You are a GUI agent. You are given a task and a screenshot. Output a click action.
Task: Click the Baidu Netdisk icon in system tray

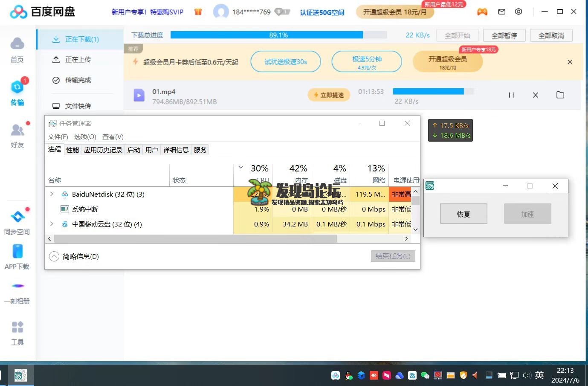[336, 375]
